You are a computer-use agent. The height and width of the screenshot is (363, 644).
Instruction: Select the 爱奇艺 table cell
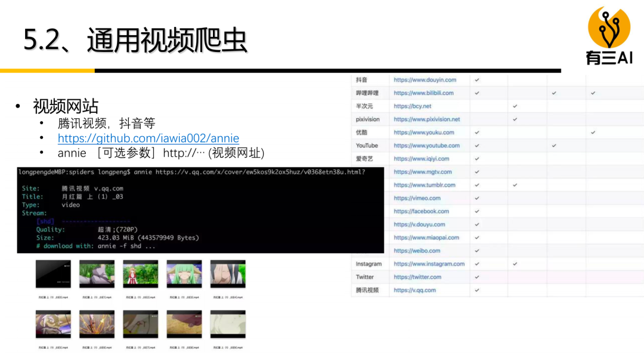point(370,159)
